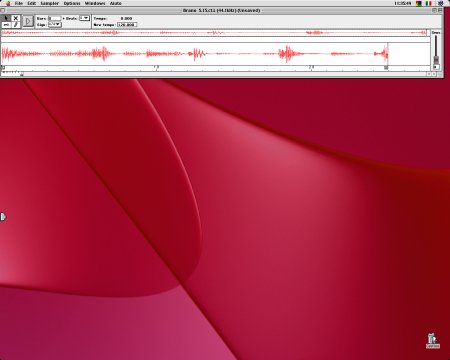Open the File menu
Image resolution: width=450 pixels, height=360 pixels.
19,3
